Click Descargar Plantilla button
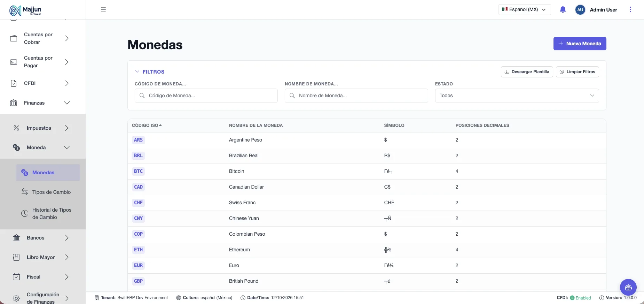644x304 pixels. pos(527,72)
